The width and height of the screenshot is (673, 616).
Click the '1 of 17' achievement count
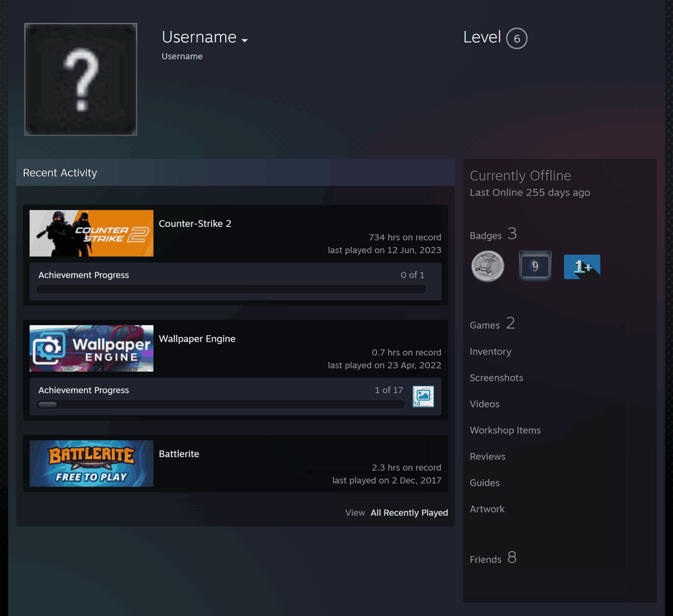[389, 390]
